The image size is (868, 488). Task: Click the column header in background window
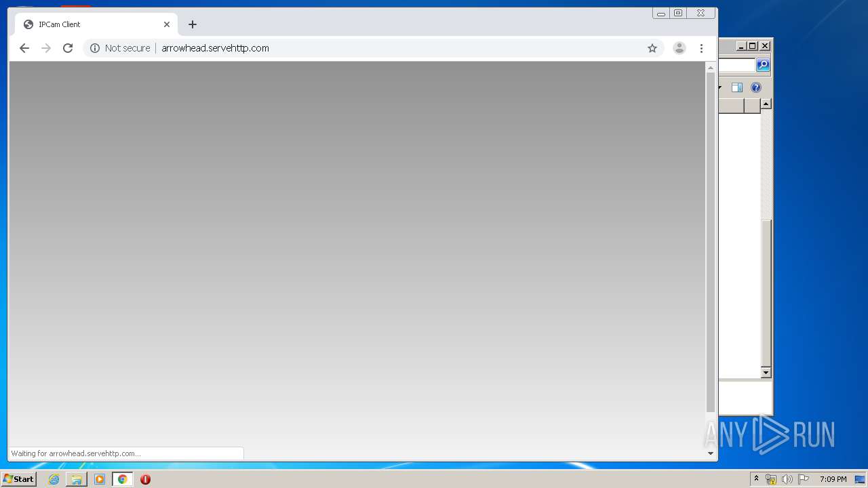point(732,106)
